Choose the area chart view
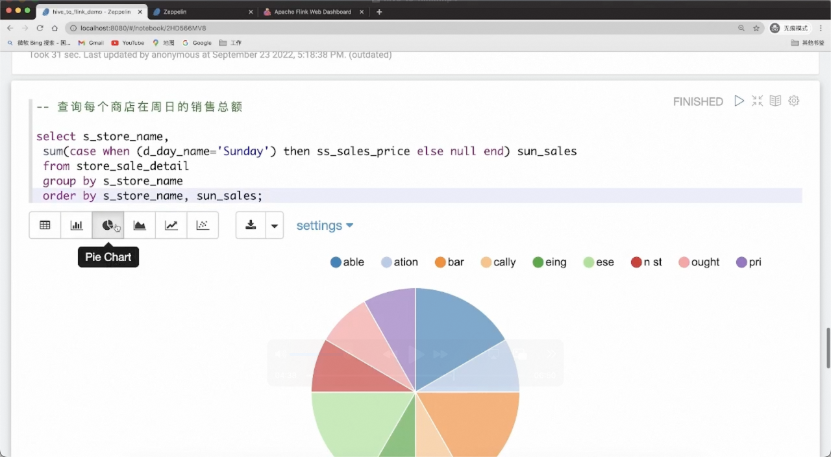 (x=140, y=225)
